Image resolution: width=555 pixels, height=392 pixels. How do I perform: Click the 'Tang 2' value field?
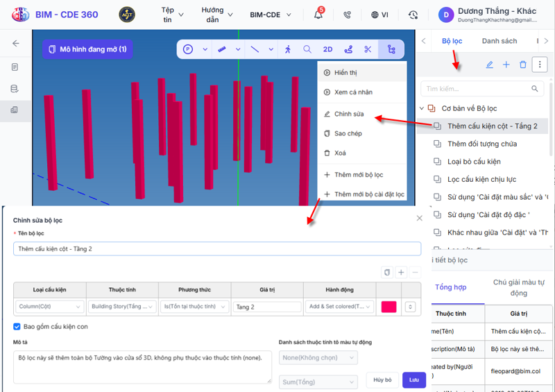click(267, 307)
